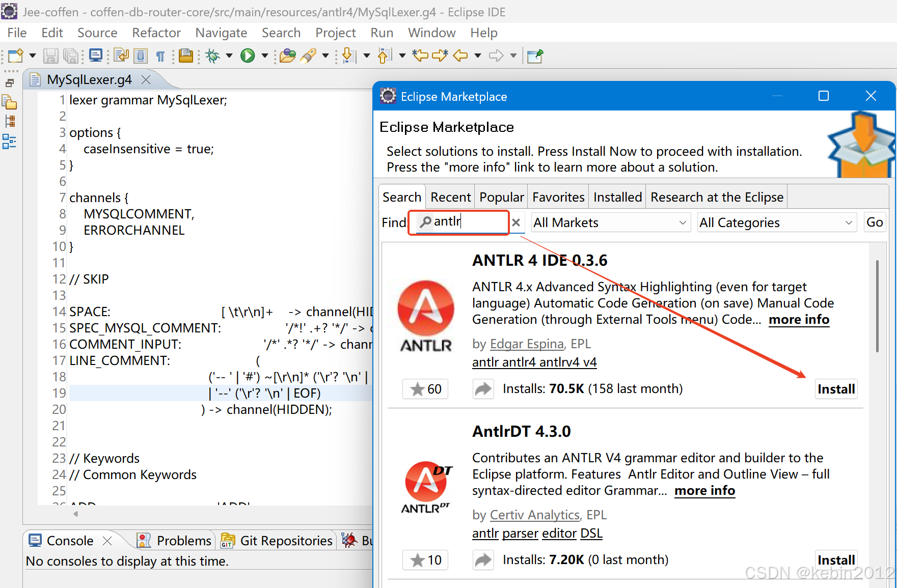Expand the Previous Annotation dropdown arrow

pyautogui.click(x=402, y=55)
